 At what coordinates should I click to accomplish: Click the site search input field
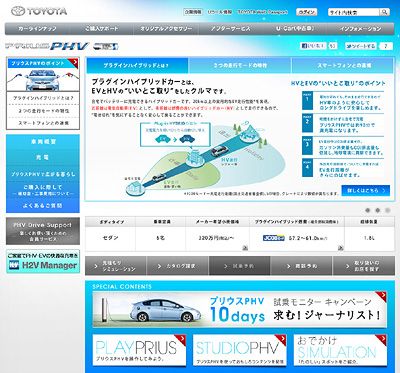click(354, 12)
